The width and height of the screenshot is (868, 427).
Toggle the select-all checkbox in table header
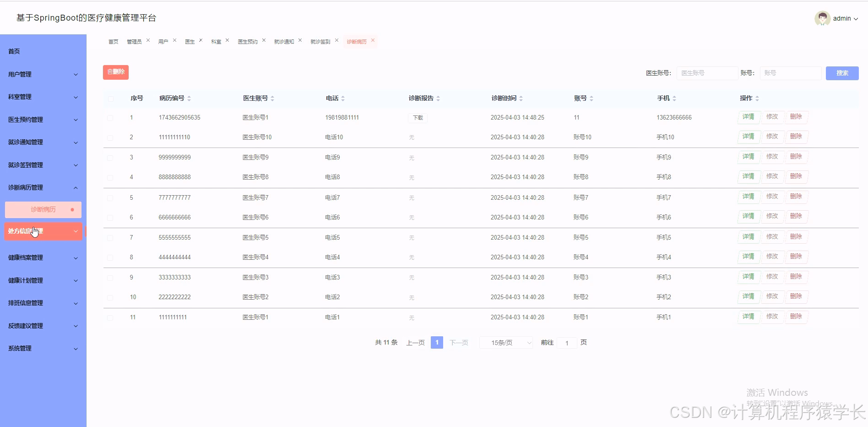110,99
